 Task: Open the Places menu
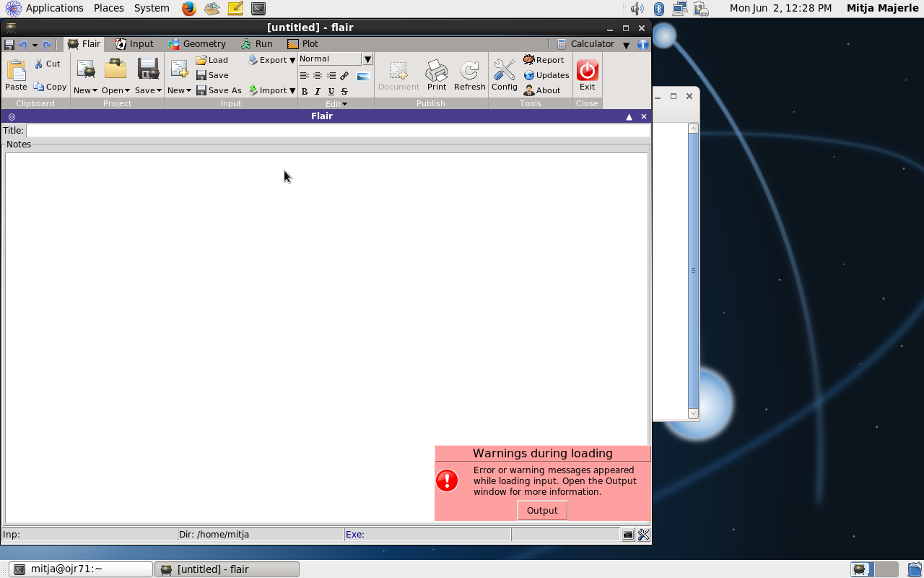tap(108, 8)
